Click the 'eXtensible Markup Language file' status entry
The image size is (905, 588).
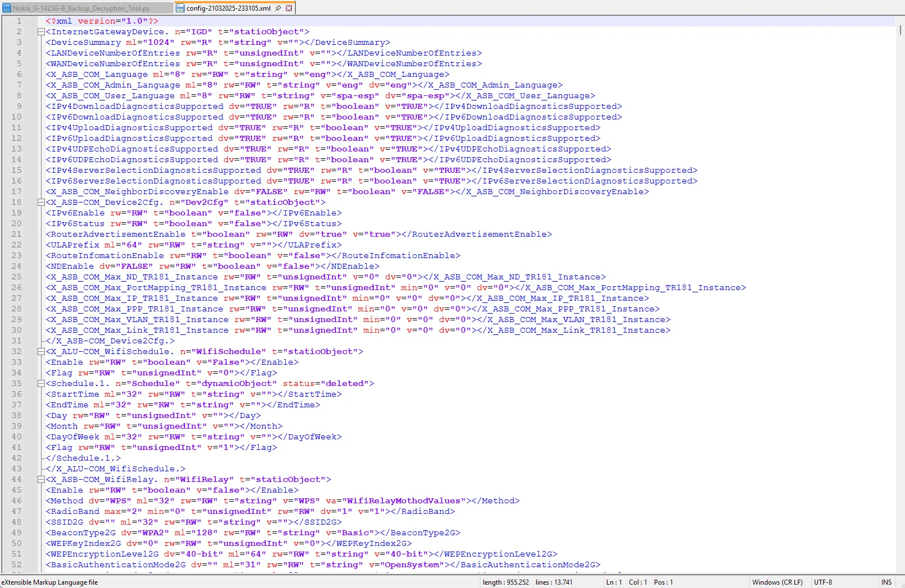[49, 582]
